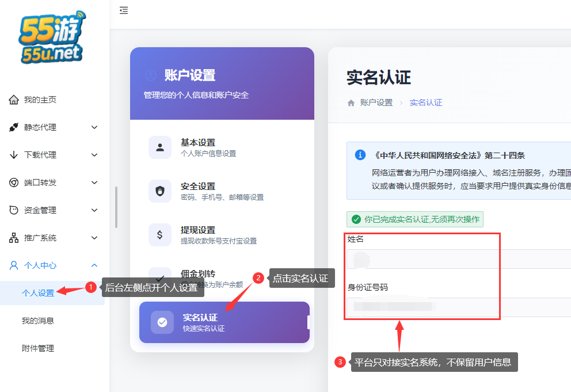
Task: Click the 实名认证 checkmark icon
Action: (x=161, y=322)
